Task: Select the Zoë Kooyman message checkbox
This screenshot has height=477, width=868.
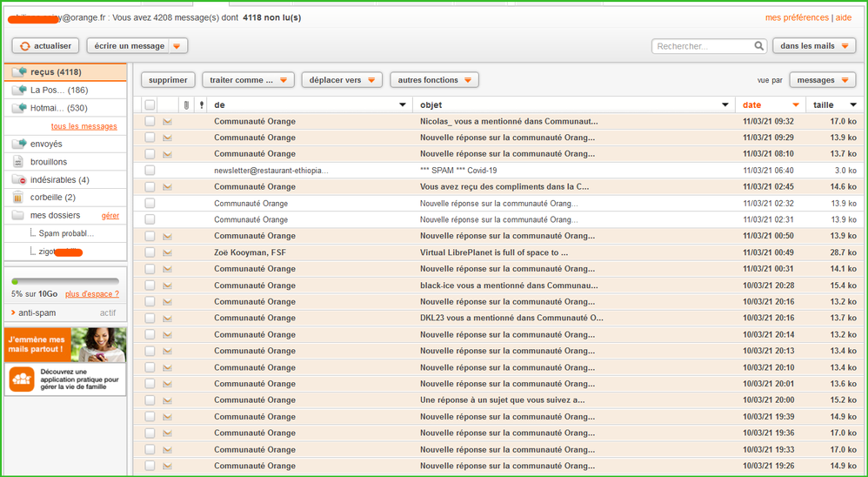Action: (150, 252)
